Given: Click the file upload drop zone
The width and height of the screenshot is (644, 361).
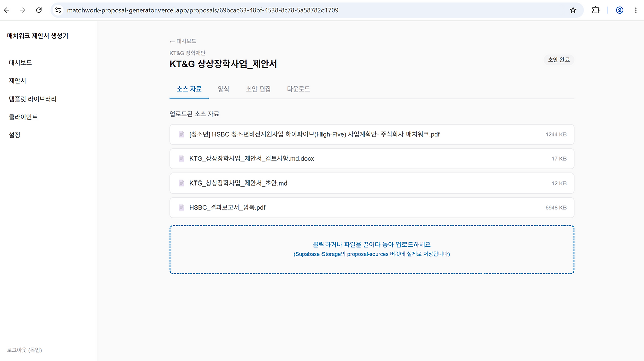Looking at the screenshot, I should click(372, 249).
